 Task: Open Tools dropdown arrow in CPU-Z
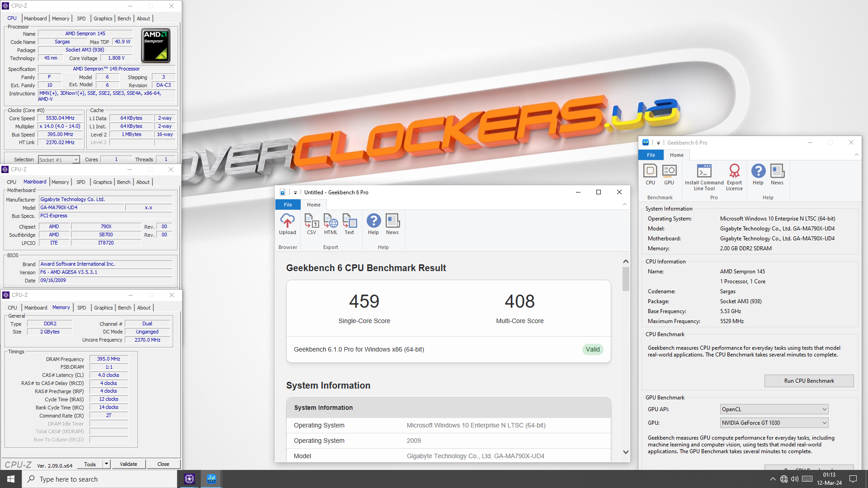click(x=106, y=464)
